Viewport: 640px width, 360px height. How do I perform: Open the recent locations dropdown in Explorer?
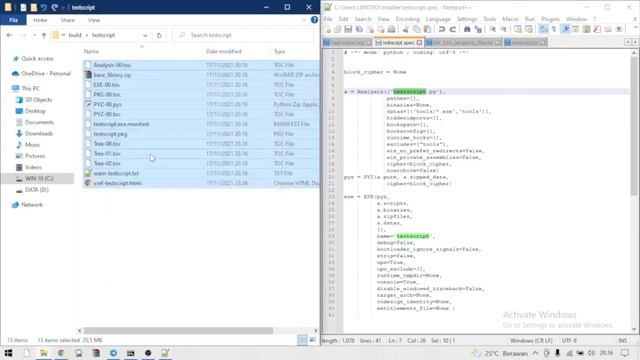(x=34, y=35)
